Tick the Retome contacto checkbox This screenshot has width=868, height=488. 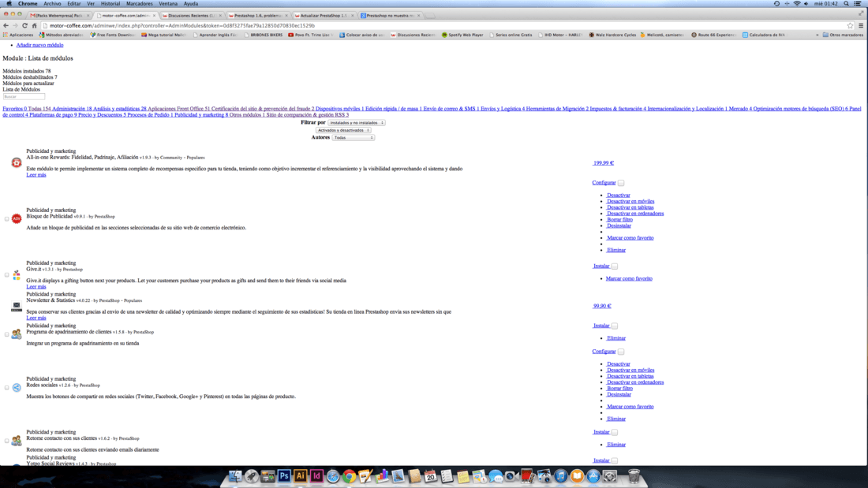(x=6, y=441)
